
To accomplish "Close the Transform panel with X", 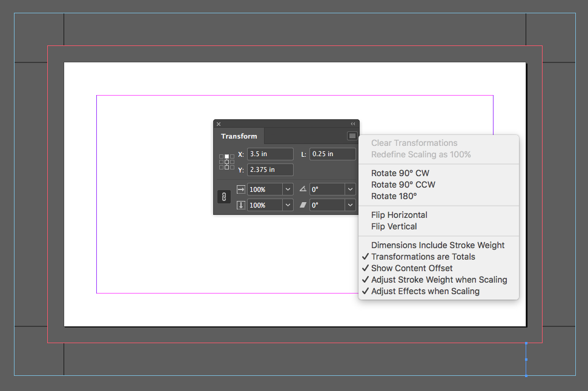I will click(x=219, y=124).
